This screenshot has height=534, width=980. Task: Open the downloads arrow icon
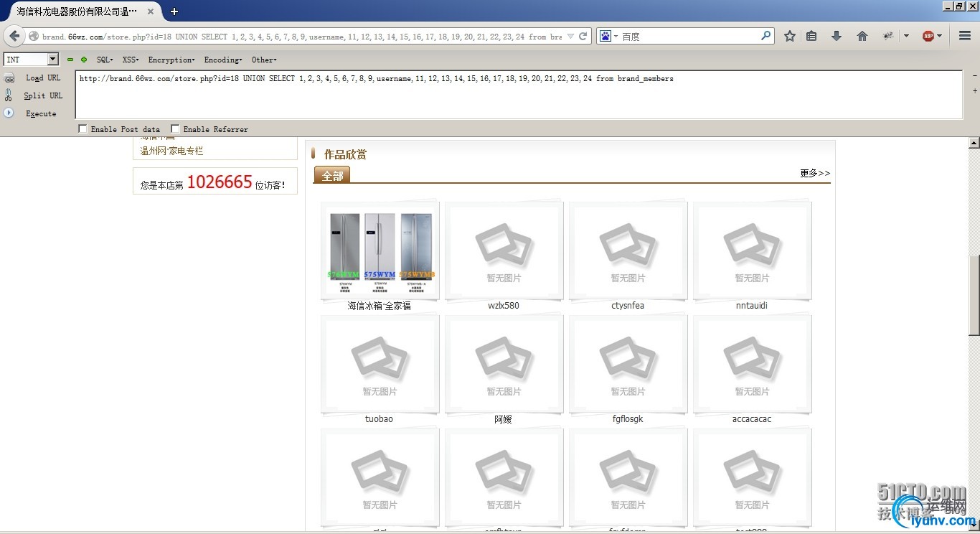point(837,36)
